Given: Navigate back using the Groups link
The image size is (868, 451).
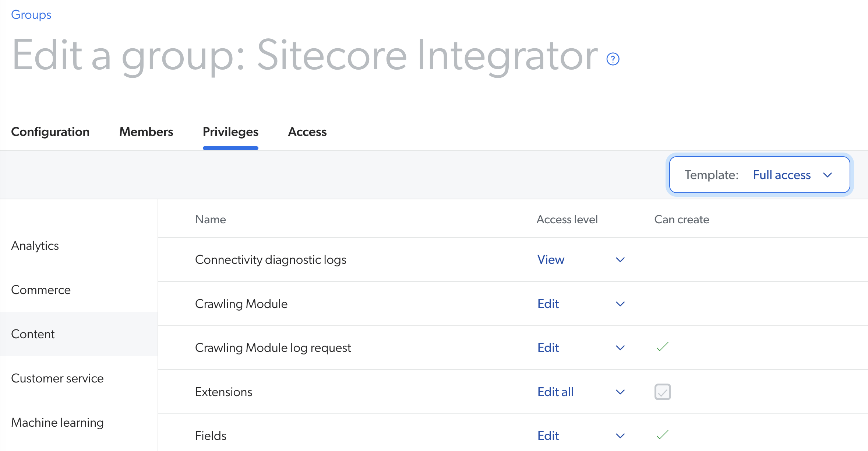Looking at the screenshot, I should 31,14.
